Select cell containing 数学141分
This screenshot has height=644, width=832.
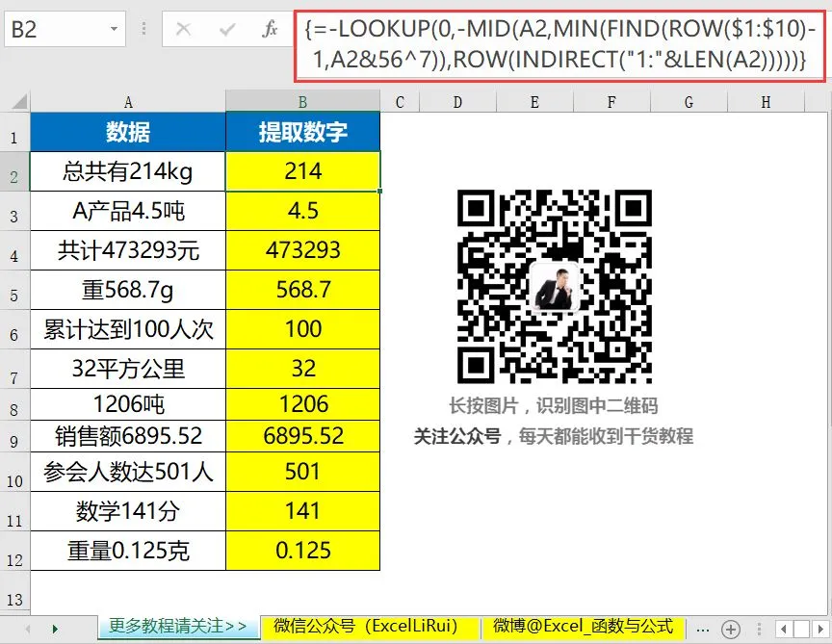pos(128,511)
